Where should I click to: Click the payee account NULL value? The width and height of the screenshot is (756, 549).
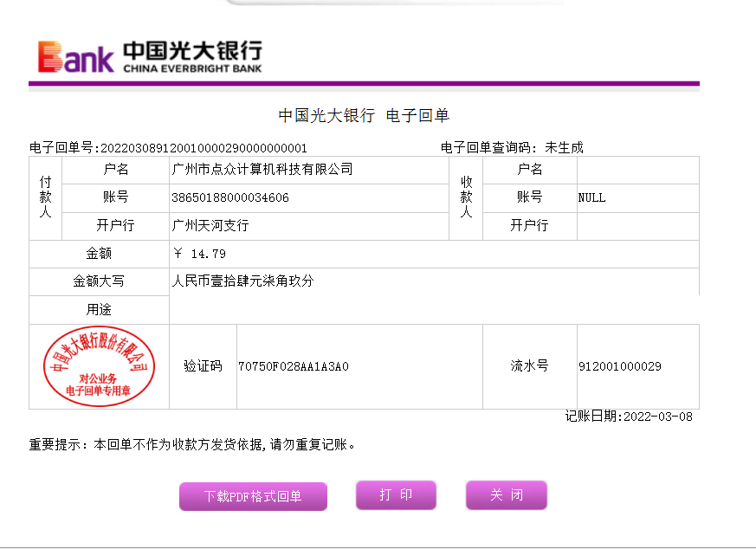coord(592,197)
